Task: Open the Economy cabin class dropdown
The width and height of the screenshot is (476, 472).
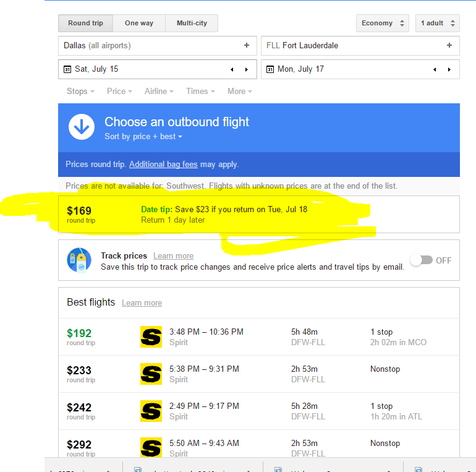Action: click(383, 23)
